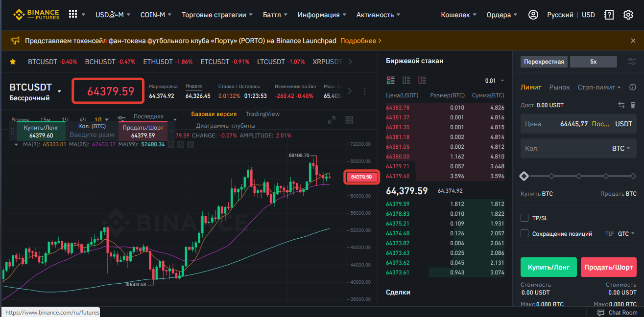Enable the TP/SL checkbox

(x=525, y=218)
